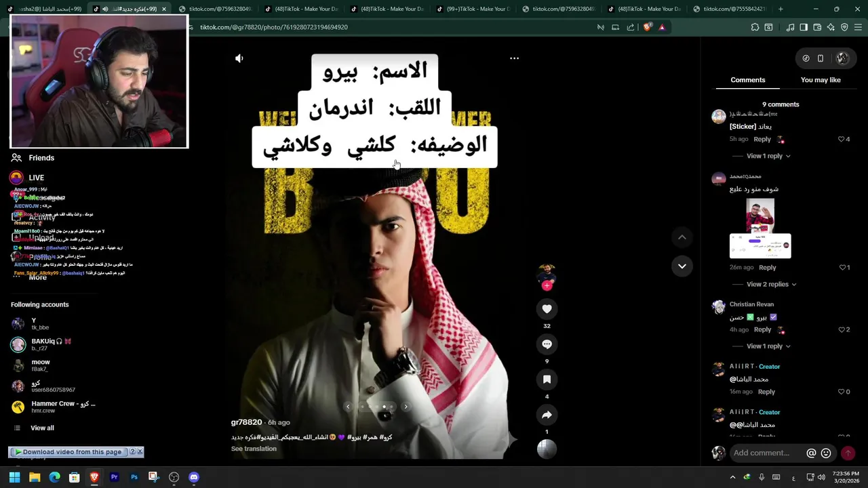Like the comment with 4 likes

(842, 139)
